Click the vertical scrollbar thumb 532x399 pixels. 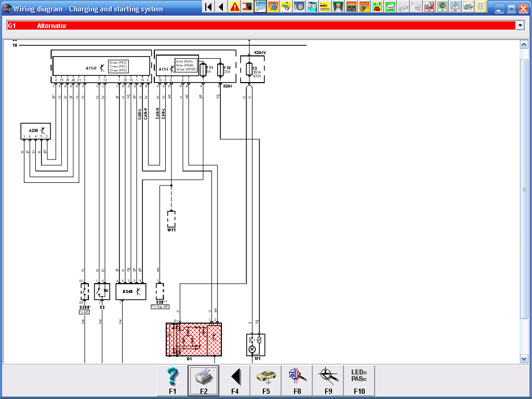click(x=524, y=189)
